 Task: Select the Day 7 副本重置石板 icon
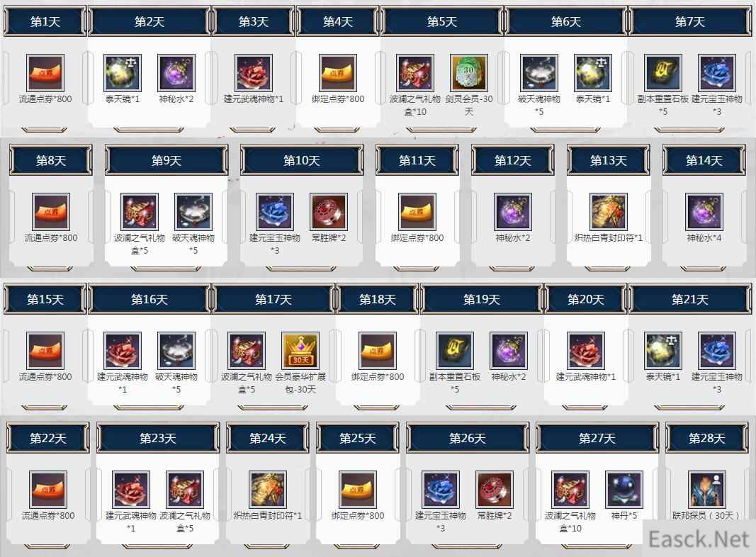pyautogui.click(x=663, y=73)
